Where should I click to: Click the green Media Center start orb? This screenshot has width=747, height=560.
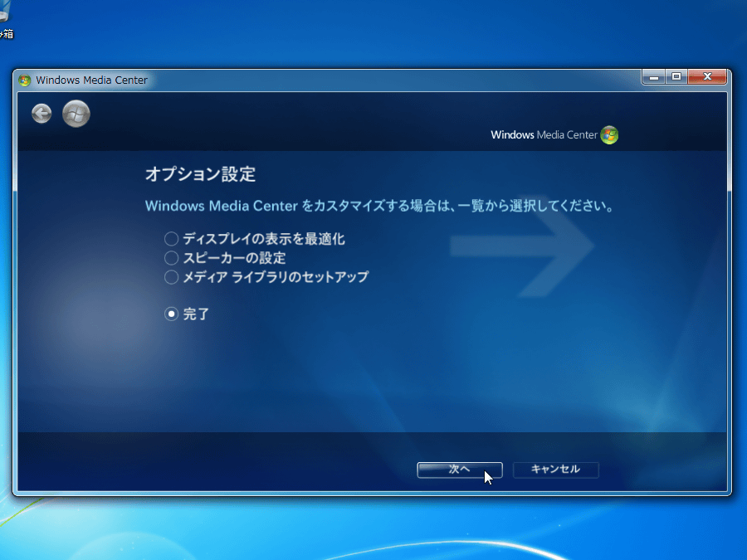(76, 114)
